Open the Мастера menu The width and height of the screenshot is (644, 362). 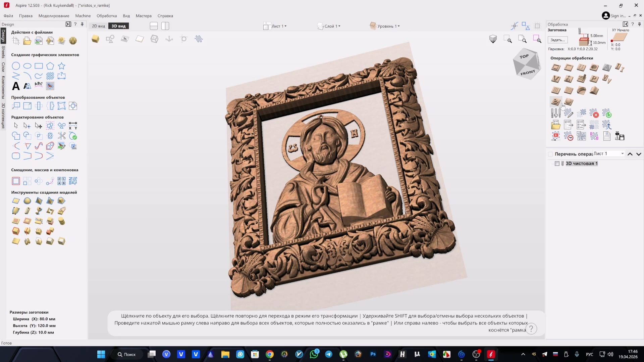tap(144, 16)
